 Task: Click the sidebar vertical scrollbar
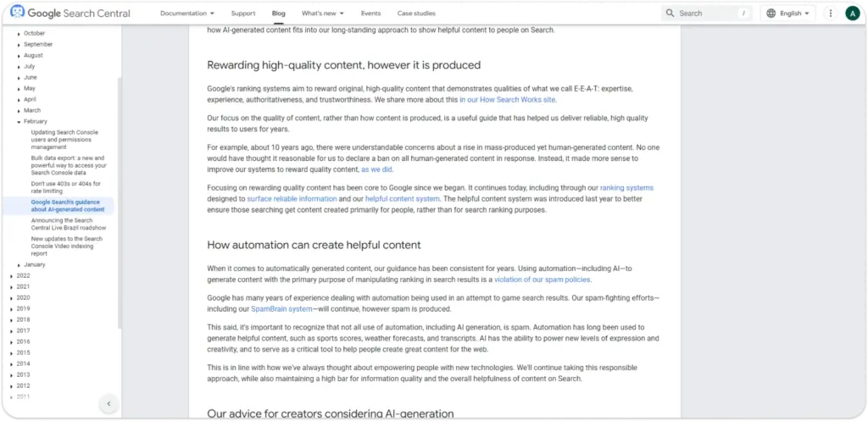(120, 205)
